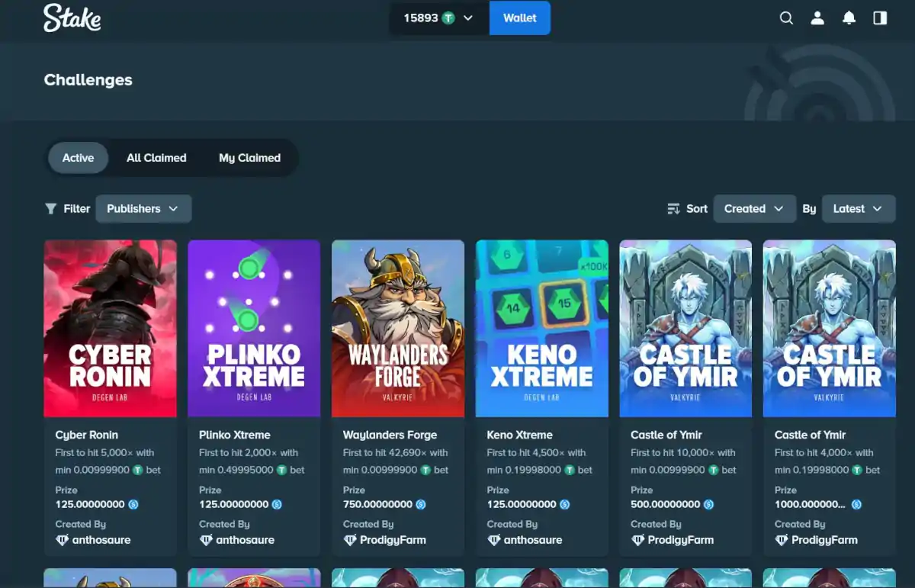This screenshot has height=588, width=915.
Task: Click 'First to hit 10,000× with' text
Action: [683, 453]
